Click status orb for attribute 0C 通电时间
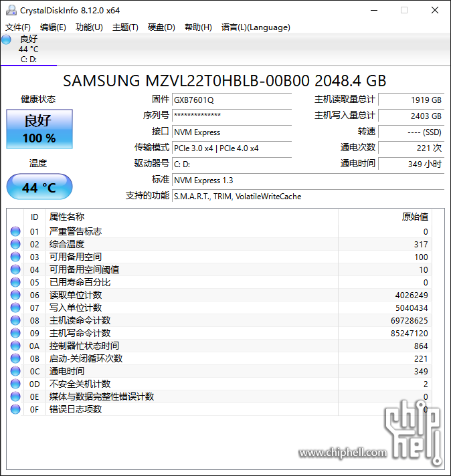Image resolution: width=451 pixels, height=476 pixels. (15, 371)
